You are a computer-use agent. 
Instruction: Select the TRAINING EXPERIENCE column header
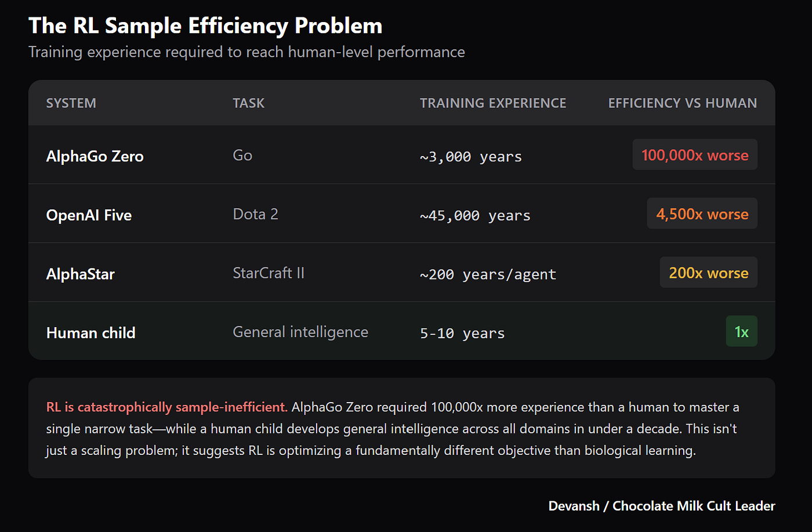click(x=492, y=103)
